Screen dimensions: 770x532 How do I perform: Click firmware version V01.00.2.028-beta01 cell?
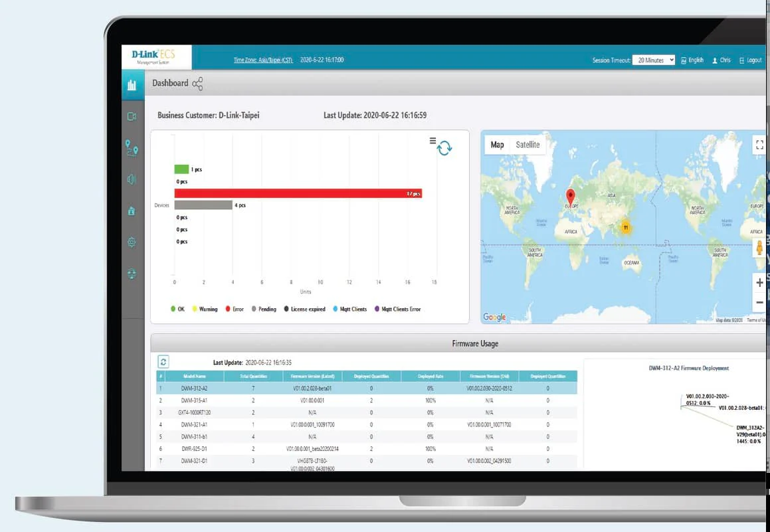tap(312, 388)
